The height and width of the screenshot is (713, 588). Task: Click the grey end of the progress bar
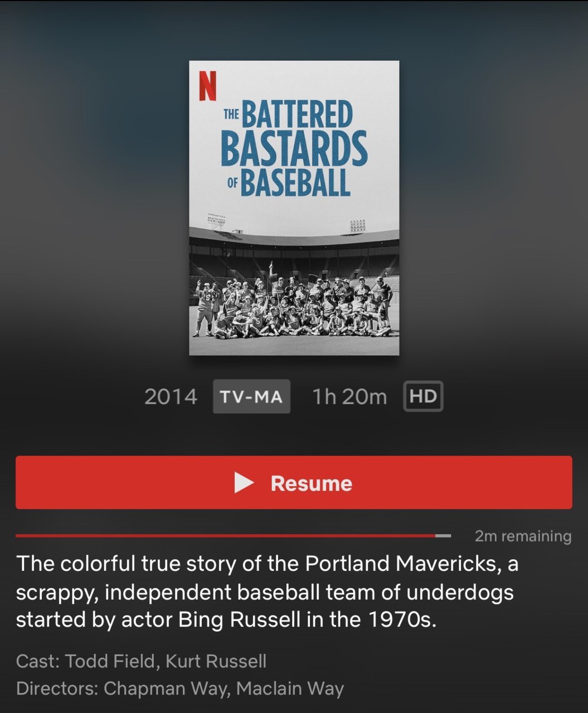(x=443, y=536)
